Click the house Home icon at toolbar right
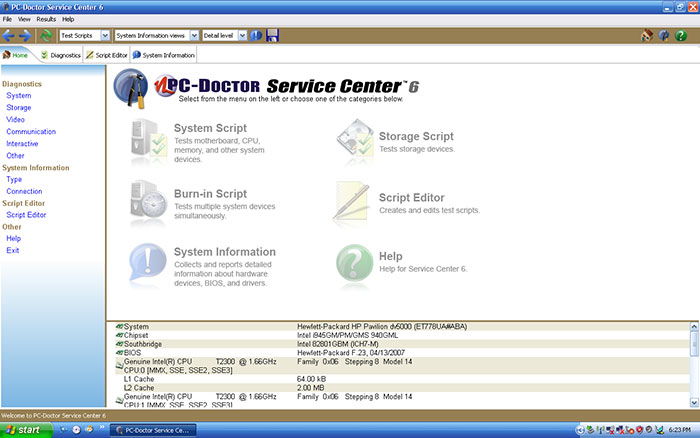Image resolution: width=700 pixels, height=438 pixels. [x=647, y=35]
